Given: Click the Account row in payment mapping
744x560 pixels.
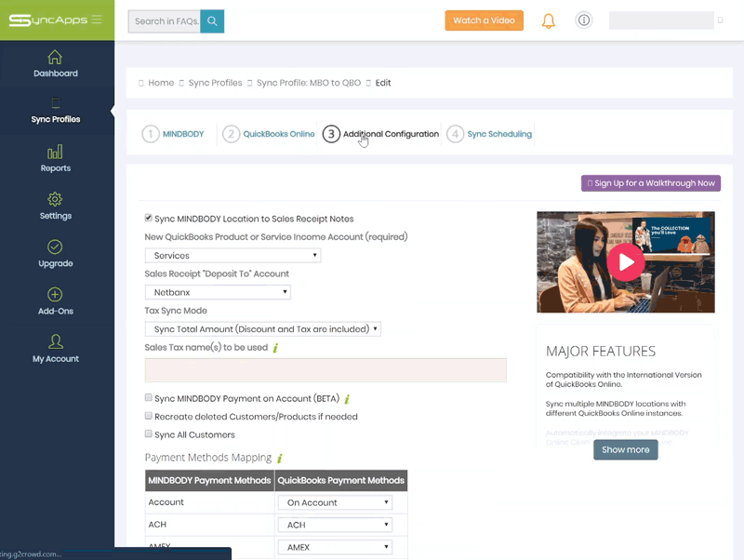Looking at the screenshot, I should tap(276, 502).
